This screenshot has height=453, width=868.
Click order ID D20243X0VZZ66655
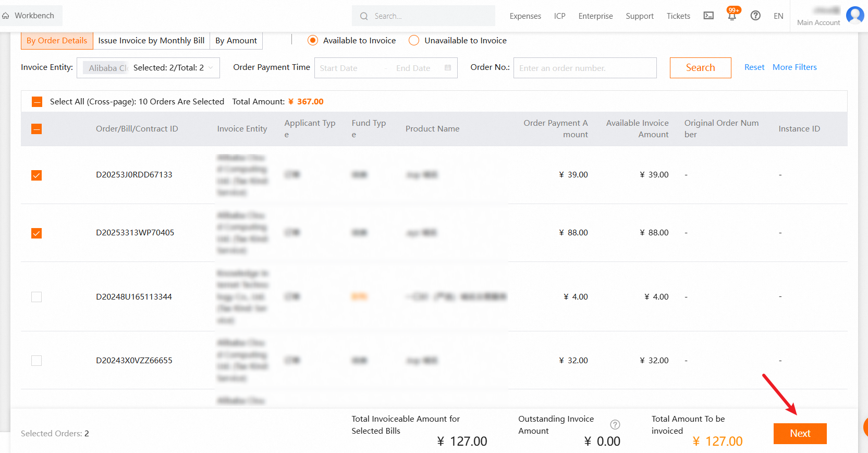(x=134, y=361)
